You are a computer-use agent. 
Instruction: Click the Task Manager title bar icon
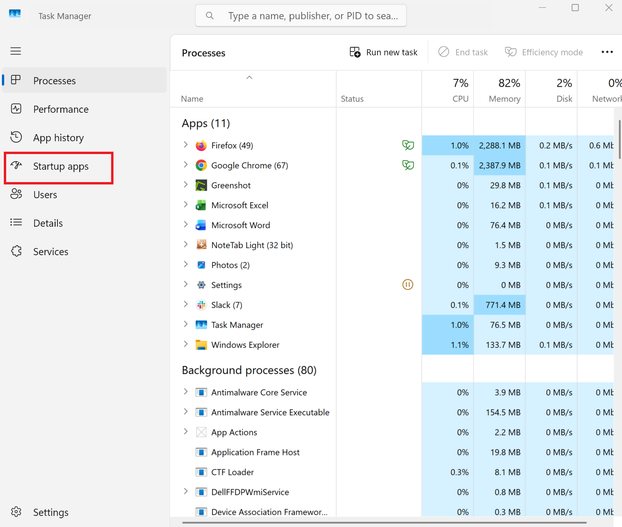[15, 14]
